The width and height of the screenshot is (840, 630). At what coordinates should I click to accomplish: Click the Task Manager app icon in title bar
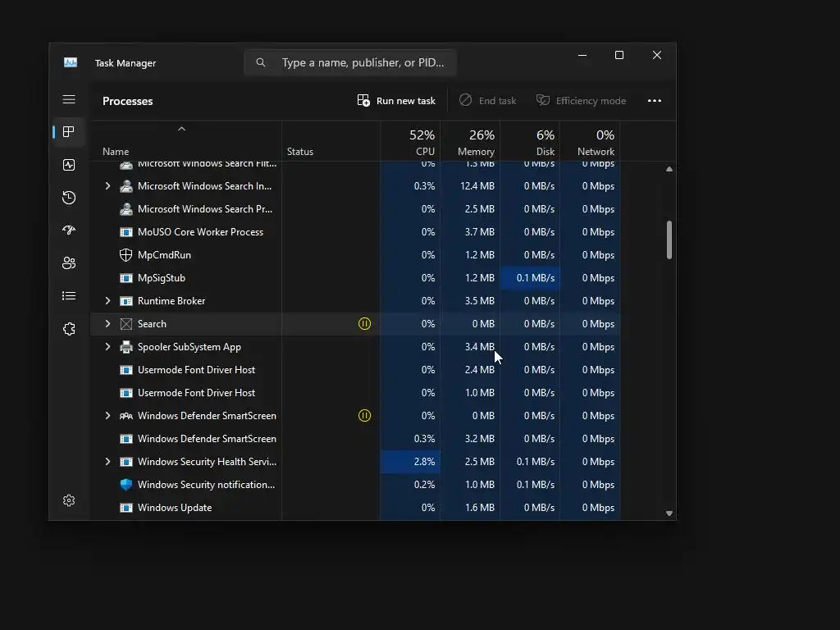71,62
